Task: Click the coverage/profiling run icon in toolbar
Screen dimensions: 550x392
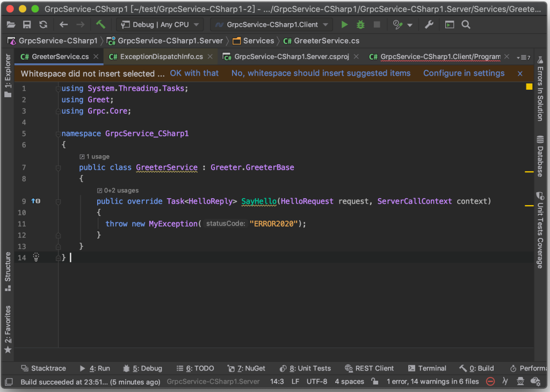Action: coord(397,25)
